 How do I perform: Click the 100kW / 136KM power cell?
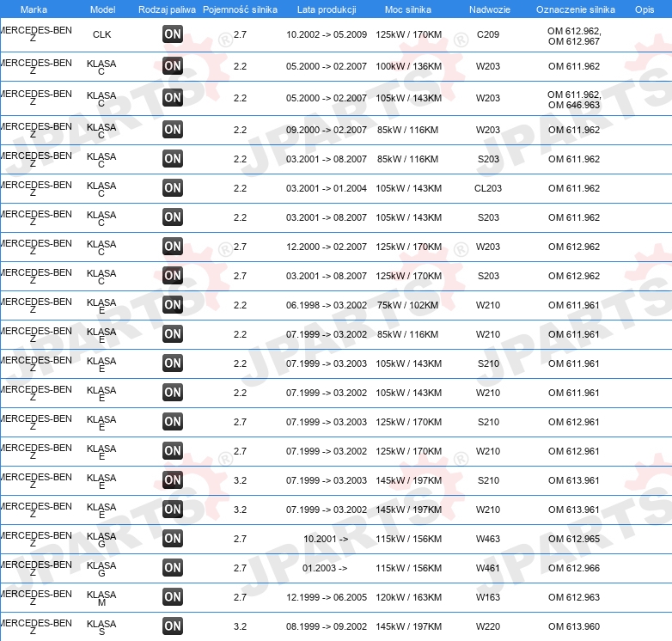[408, 66]
